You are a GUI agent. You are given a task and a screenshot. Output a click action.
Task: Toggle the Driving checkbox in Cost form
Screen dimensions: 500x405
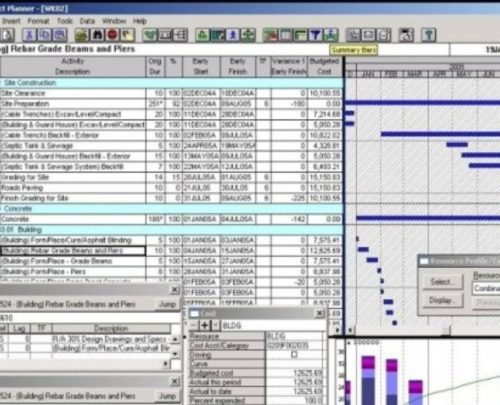294,355
